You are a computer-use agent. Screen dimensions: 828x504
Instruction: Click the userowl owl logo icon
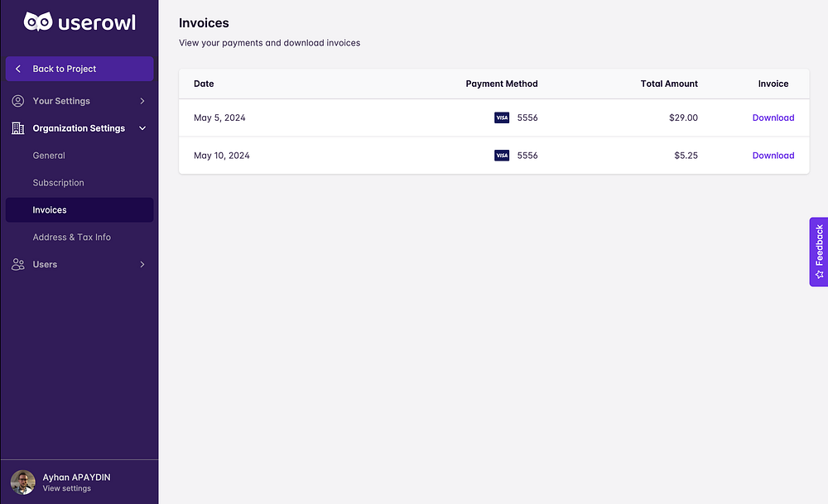click(38, 22)
